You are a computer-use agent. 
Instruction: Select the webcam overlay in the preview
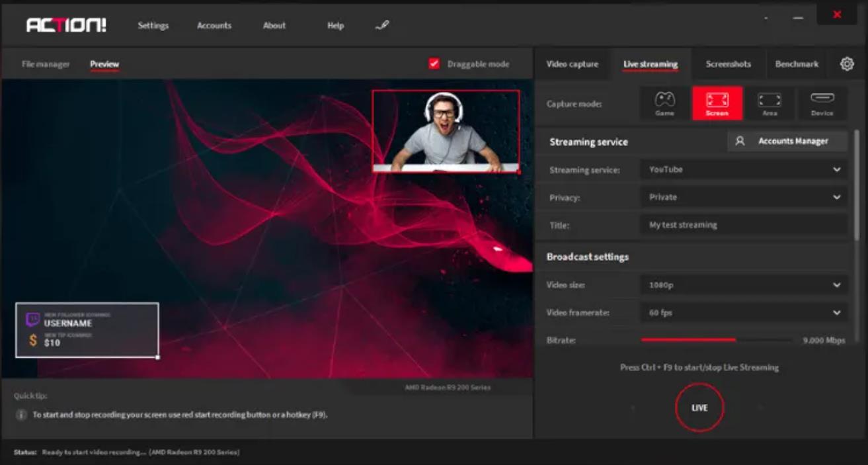point(446,132)
